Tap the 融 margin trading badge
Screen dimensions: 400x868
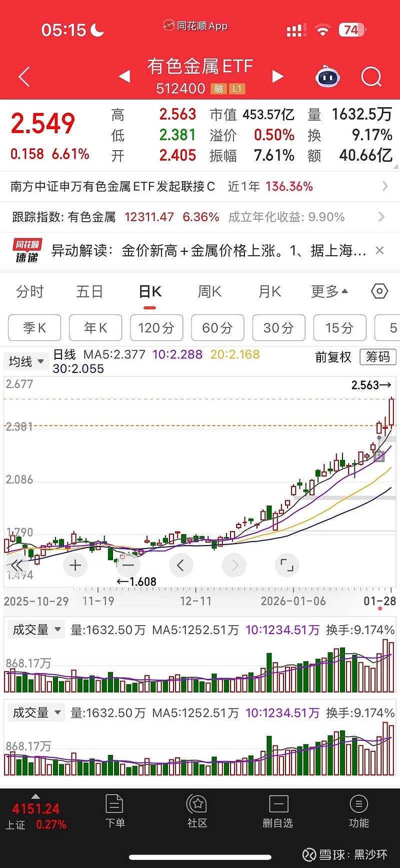point(218,89)
